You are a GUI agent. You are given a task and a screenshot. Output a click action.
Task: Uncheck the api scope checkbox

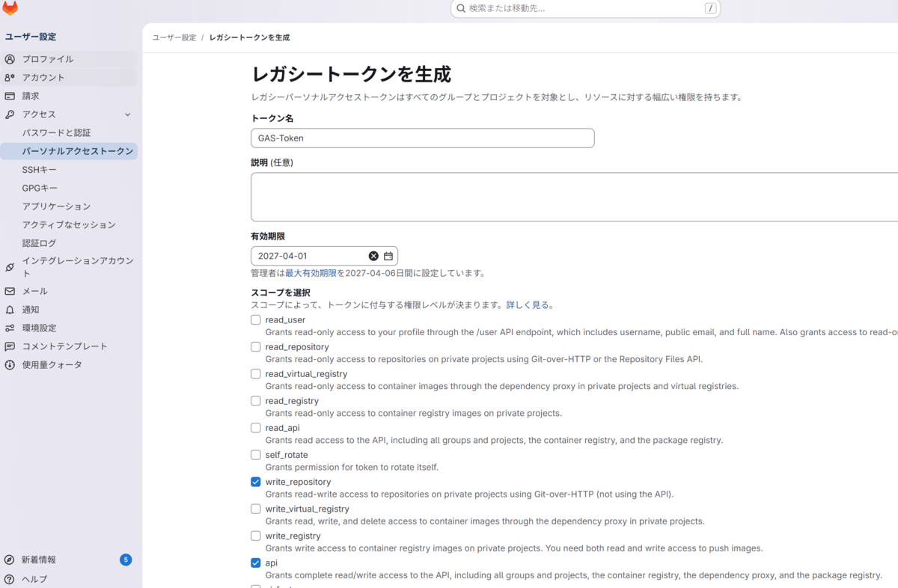[256, 563]
